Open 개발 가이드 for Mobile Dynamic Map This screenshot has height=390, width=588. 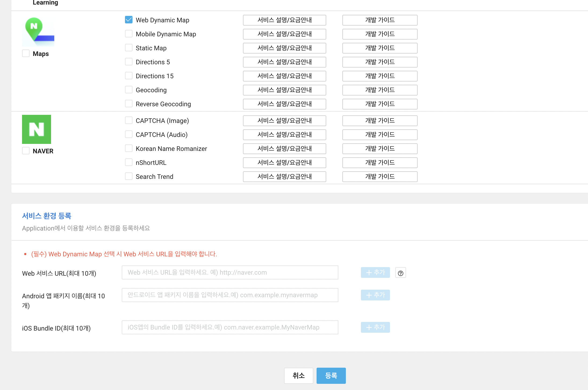tap(380, 34)
